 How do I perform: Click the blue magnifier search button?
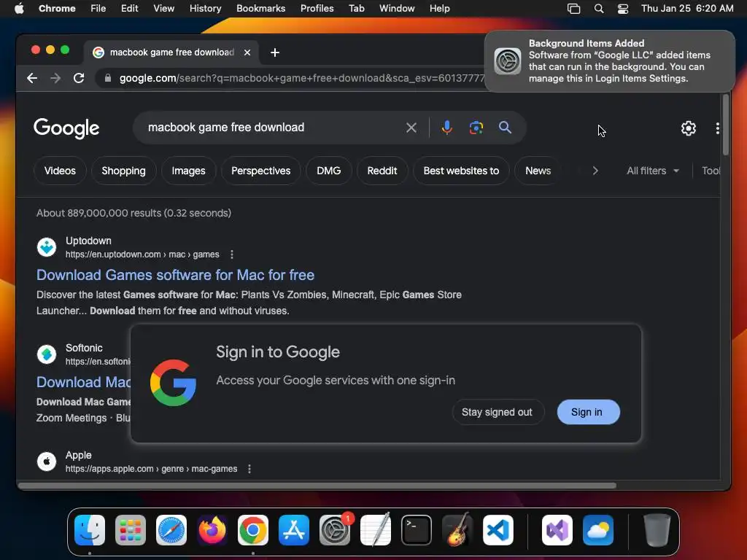coord(505,127)
